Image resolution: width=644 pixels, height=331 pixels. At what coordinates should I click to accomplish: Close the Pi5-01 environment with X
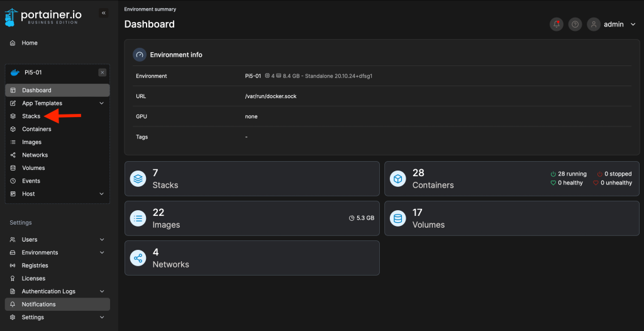click(x=103, y=72)
